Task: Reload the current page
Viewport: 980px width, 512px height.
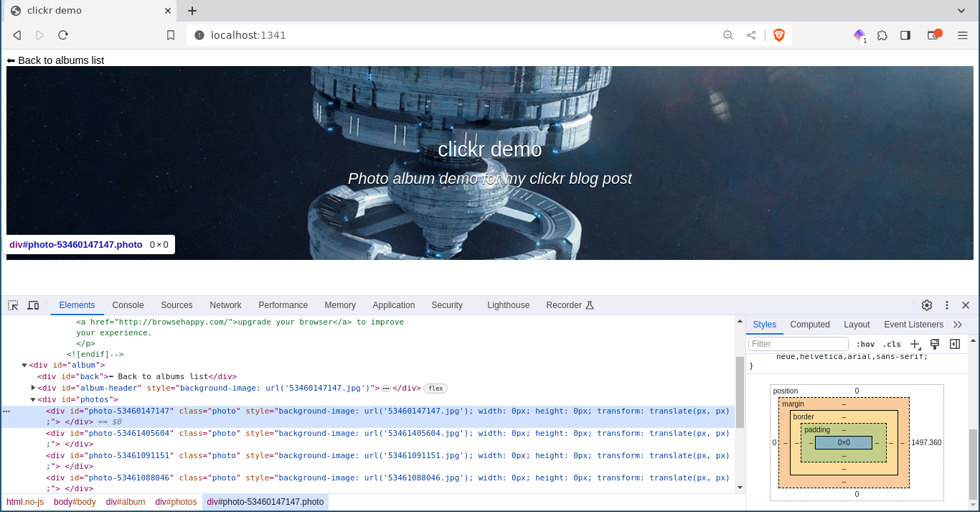Action: [x=63, y=35]
